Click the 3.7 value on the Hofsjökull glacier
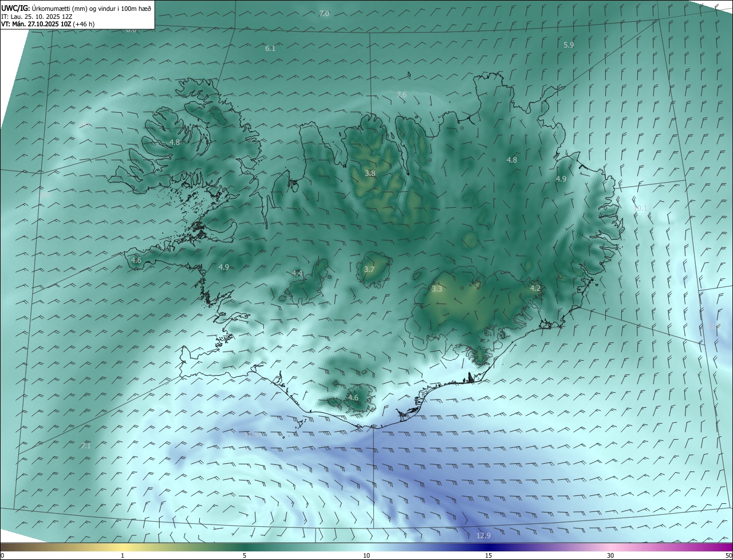Viewport: 733px width, 560px height. (x=369, y=270)
